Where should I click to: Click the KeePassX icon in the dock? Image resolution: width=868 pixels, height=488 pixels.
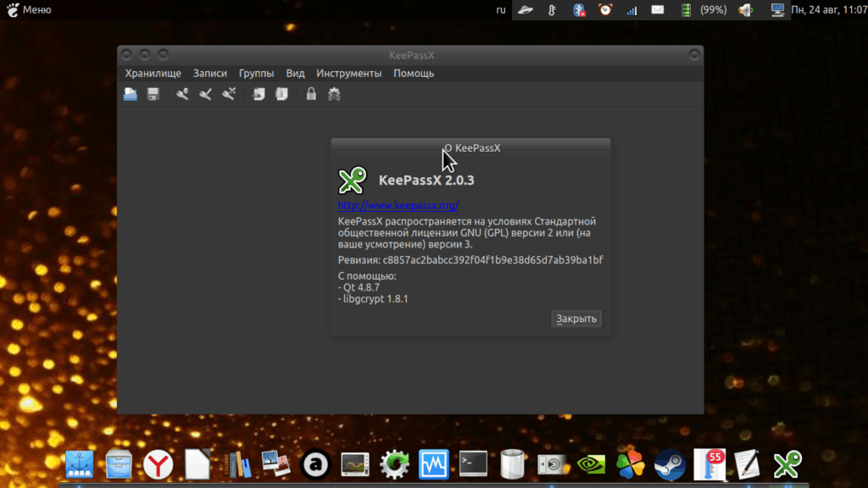click(x=787, y=464)
